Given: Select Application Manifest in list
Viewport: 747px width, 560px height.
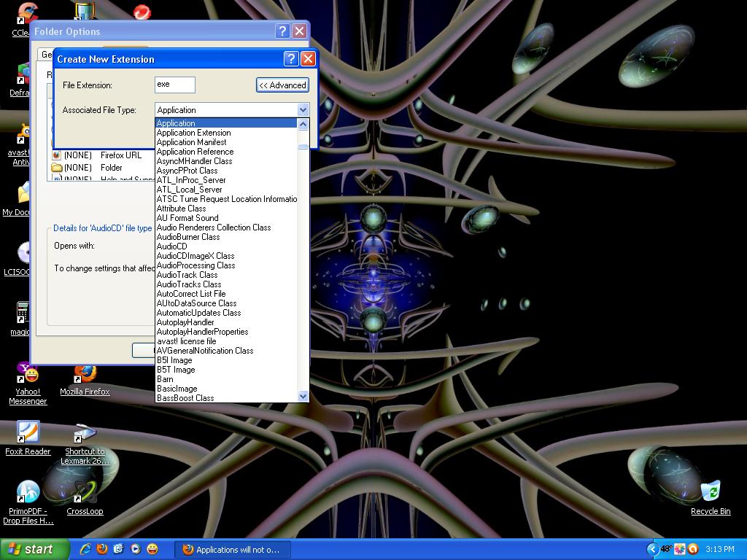Looking at the screenshot, I should 226,142.
